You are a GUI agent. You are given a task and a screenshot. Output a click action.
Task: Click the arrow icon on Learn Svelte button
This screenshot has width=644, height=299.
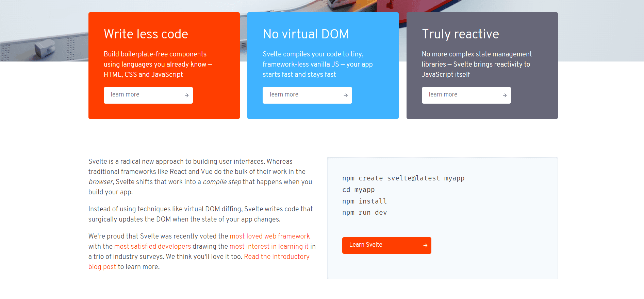(x=425, y=245)
